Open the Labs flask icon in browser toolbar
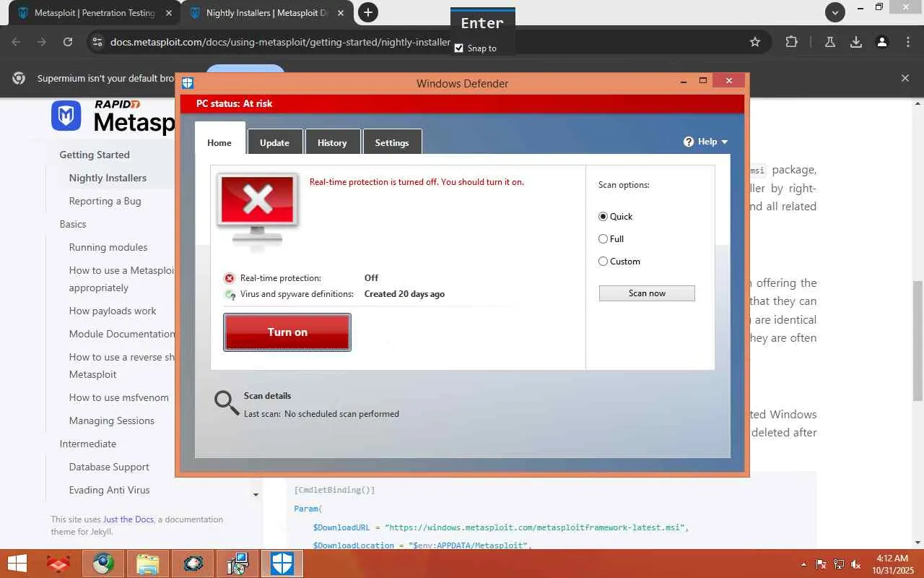This screenshot has height=578, width=924. tap(830, 42)
